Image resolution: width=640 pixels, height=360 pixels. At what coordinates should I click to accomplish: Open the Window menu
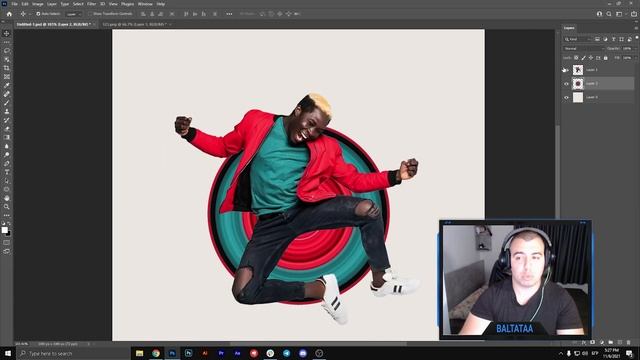click(x=145, y=4)
